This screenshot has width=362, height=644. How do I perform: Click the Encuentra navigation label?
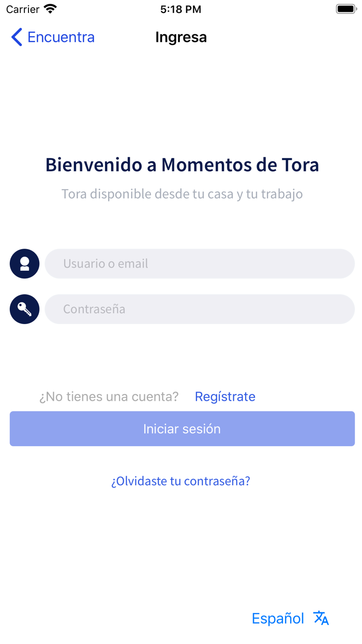click(61, 37)
